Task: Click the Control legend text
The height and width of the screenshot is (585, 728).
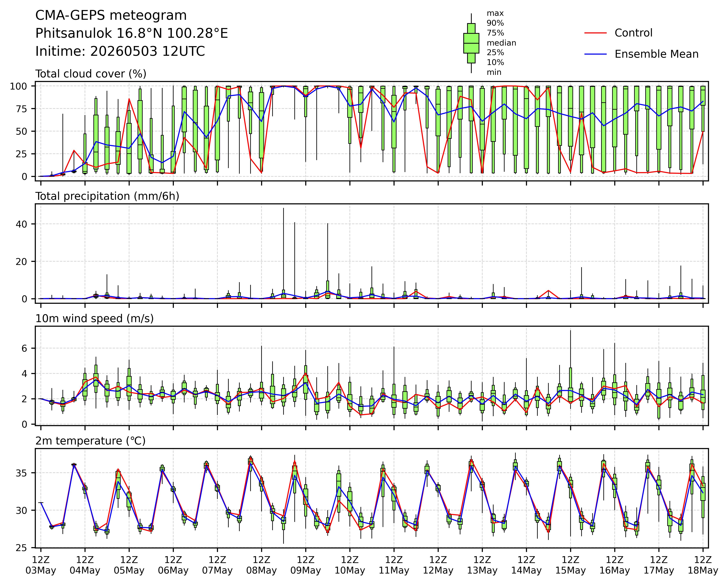Action: tap(633, 33)
